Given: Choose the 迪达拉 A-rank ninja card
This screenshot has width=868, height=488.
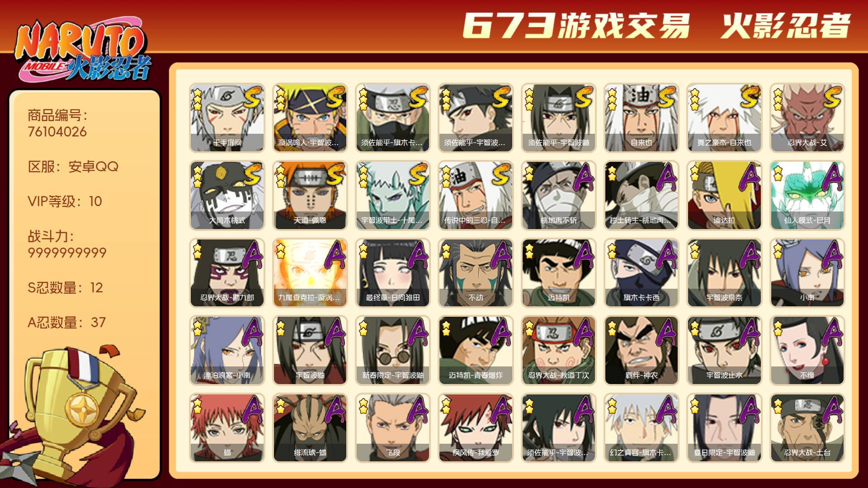Looking at the screenshot, I should point(724,195).
